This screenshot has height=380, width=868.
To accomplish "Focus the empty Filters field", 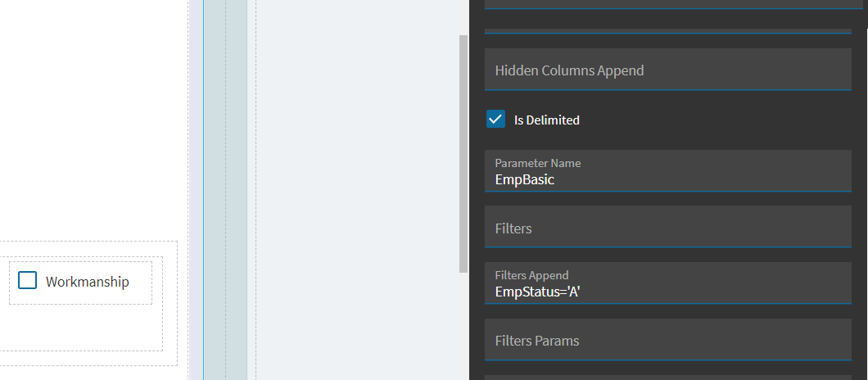I will pyautogui.click(x=667, y=227).
